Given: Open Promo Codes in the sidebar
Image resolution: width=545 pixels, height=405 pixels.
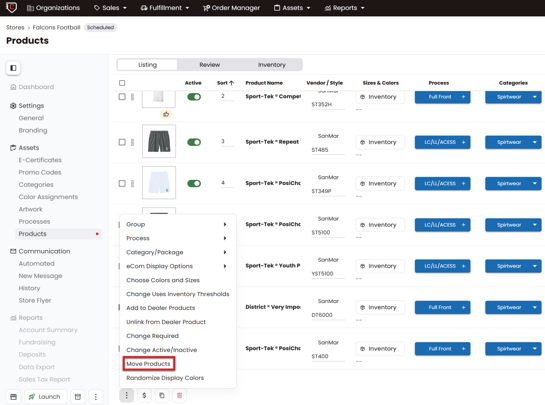Looking at the screenshot, I should (40, 172).
